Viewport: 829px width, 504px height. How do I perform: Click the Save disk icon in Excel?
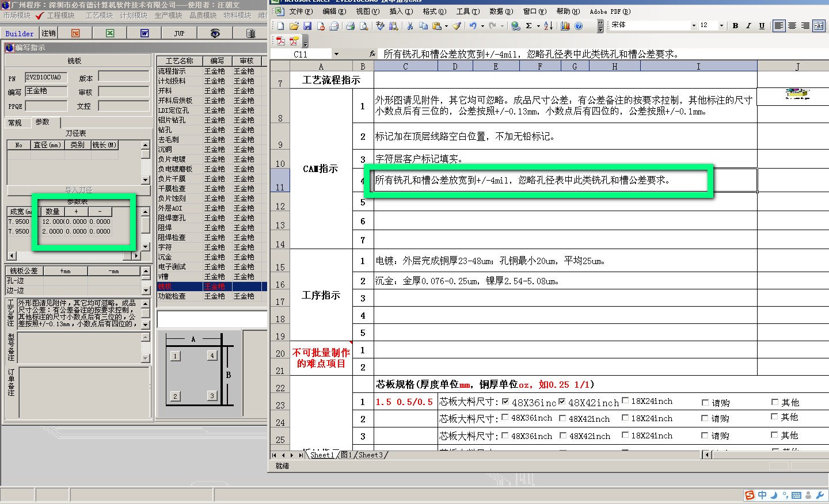point(307,26)
